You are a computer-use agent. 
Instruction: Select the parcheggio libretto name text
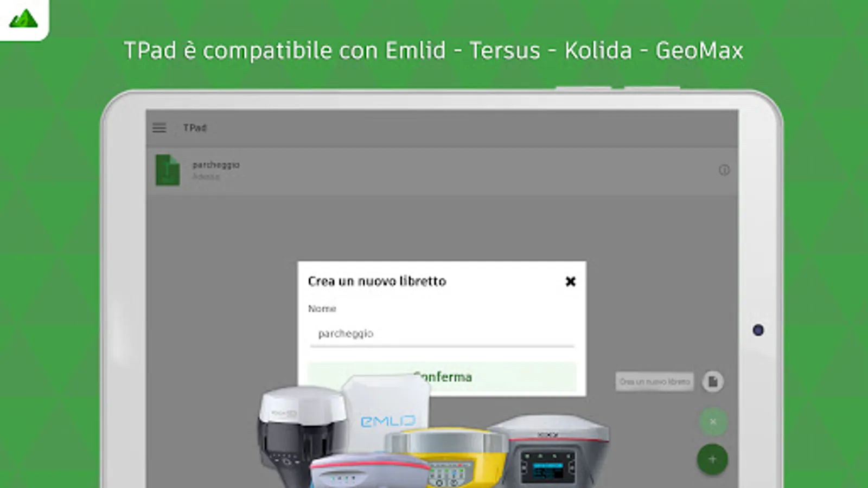coord(216,165)
